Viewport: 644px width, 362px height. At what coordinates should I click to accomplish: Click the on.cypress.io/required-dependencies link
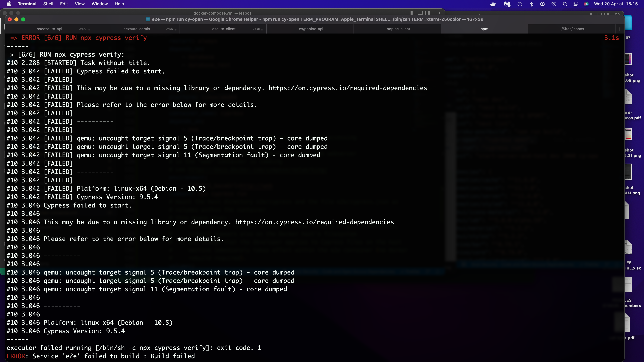(x=347, y=88)
